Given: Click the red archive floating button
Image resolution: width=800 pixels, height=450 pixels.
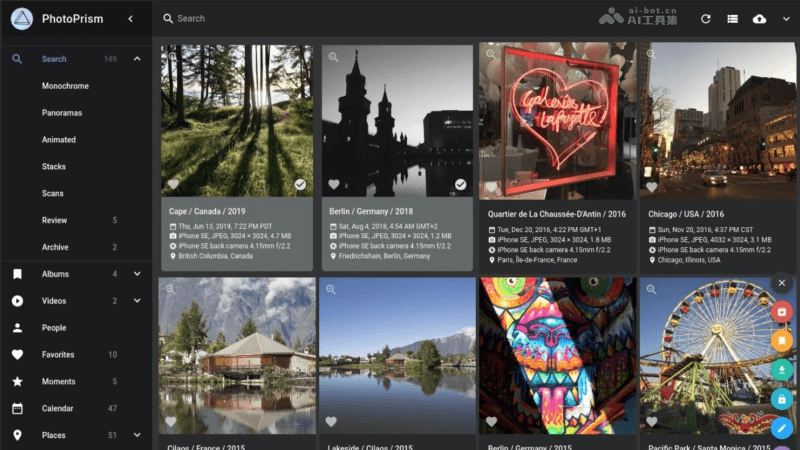Looking at the screenshot, I should tap(782, 313).
